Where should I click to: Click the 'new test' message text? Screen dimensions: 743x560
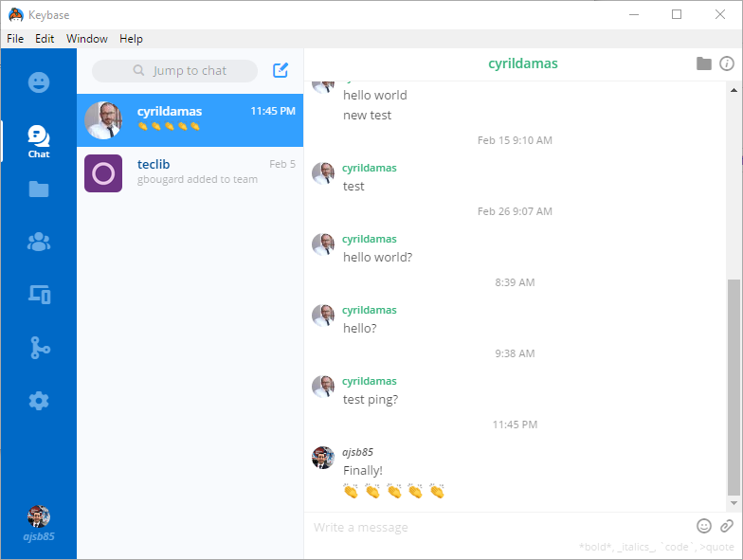368,116
